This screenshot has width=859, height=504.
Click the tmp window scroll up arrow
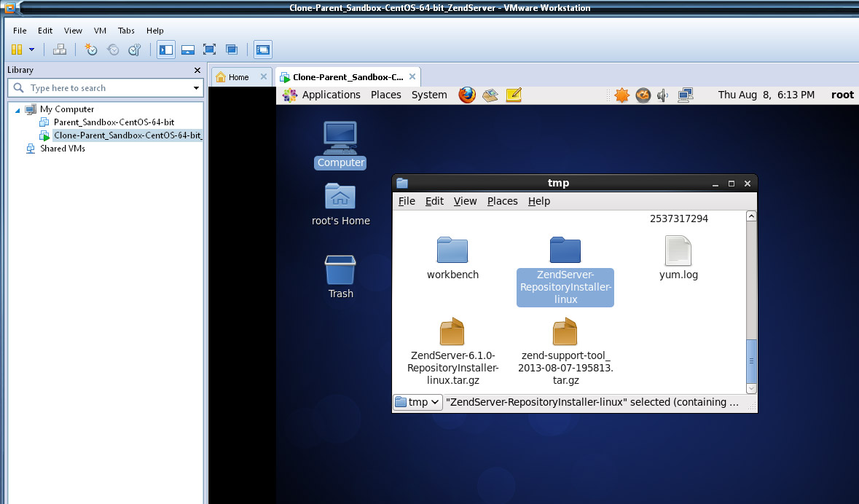point(752,216)
